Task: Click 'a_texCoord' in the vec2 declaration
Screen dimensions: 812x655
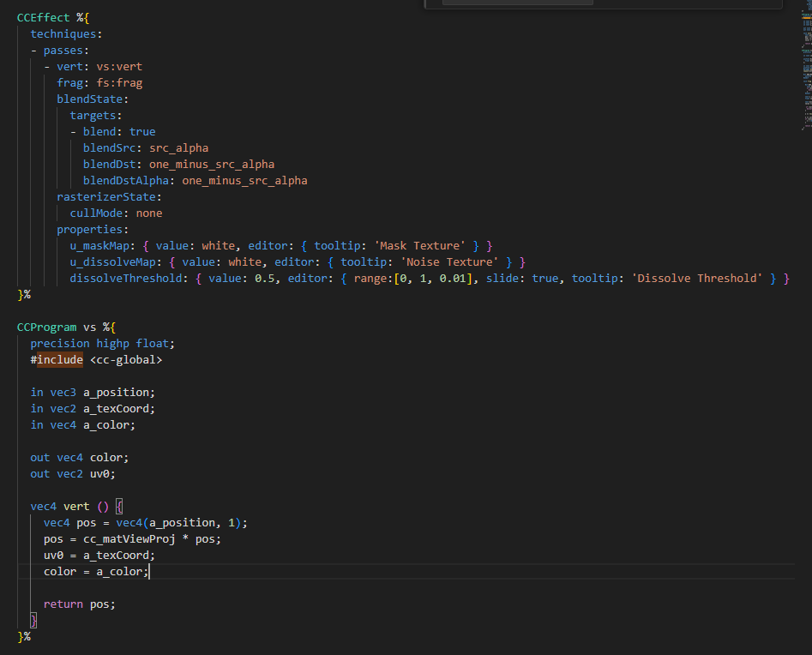Action: [x=116, y=409]
